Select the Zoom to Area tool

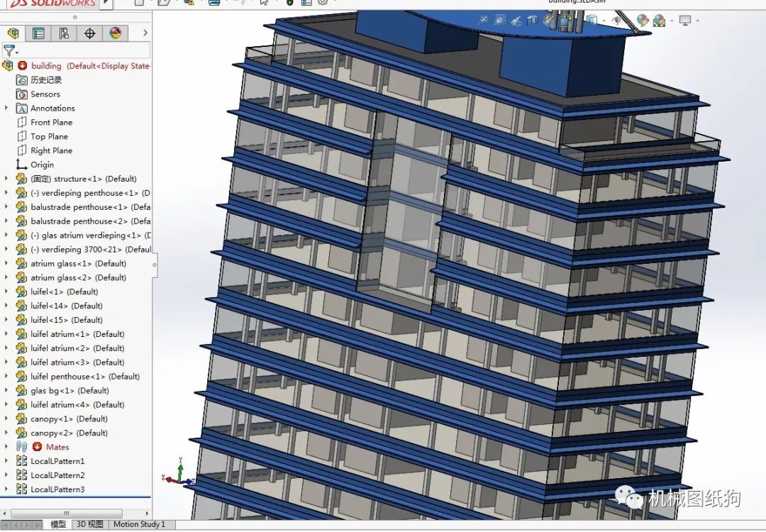(x=500, y=20)
